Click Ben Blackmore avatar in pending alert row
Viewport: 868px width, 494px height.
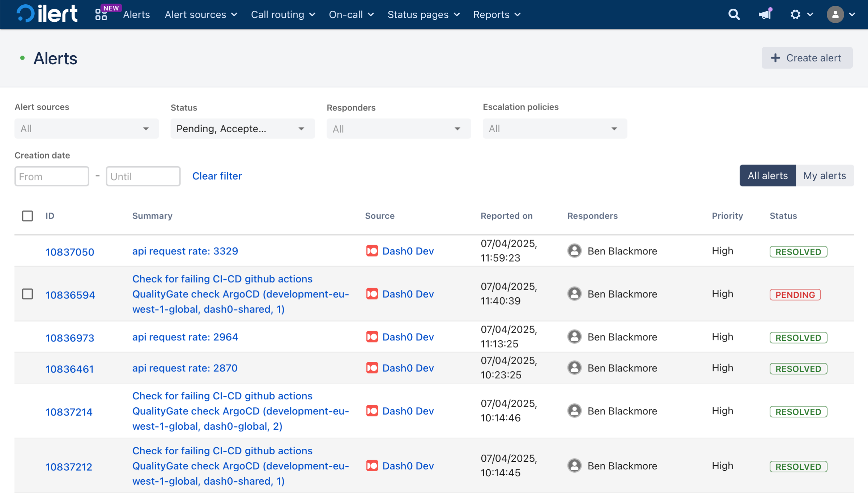(x=574, y=294)
